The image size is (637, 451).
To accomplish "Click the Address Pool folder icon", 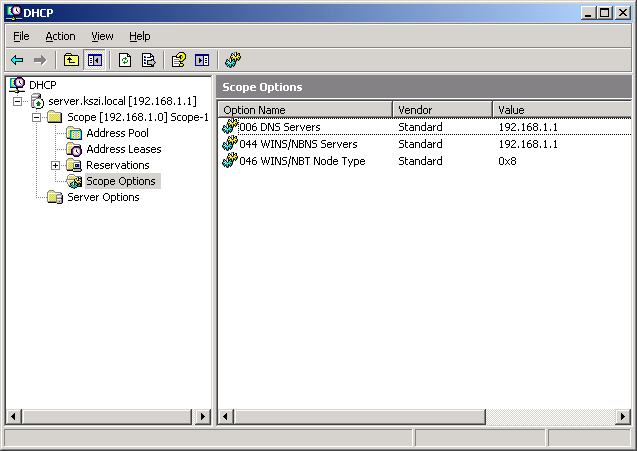I will point(74,133).
